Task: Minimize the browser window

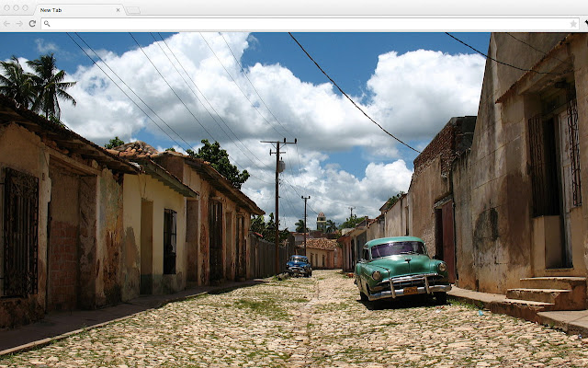Action: click(x=17, y=8)
